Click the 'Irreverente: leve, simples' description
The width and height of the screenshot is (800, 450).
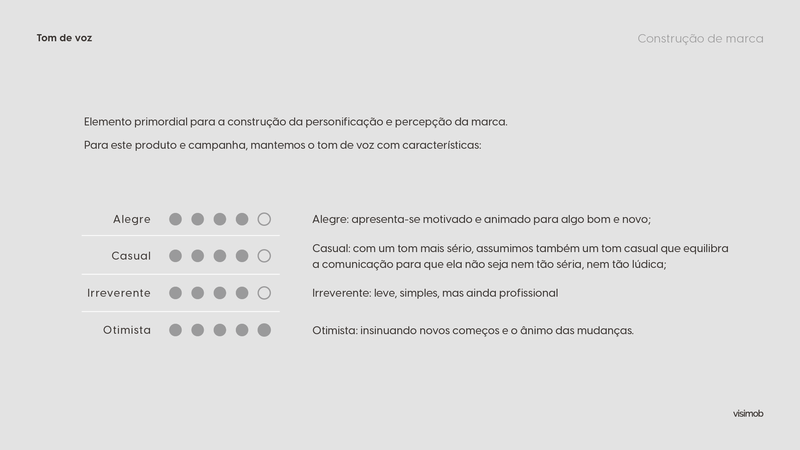click(x=435, y=293)
